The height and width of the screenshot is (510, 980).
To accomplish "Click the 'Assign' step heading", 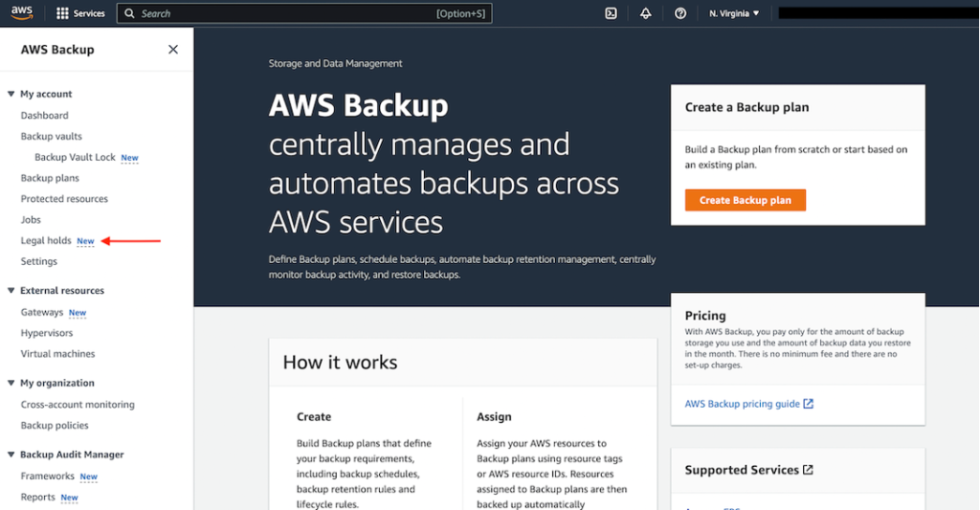I will 494,417.
